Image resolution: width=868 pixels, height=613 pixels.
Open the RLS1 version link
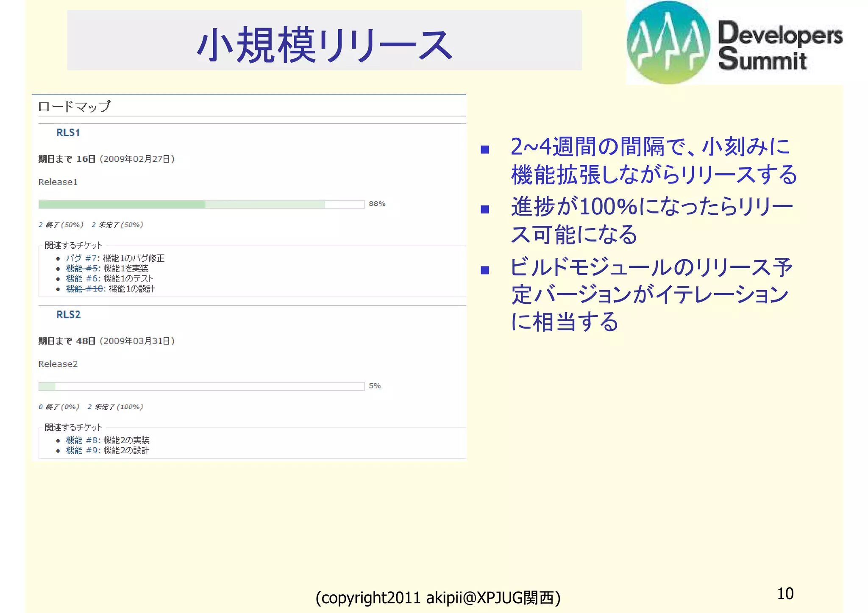pos(68,133)
